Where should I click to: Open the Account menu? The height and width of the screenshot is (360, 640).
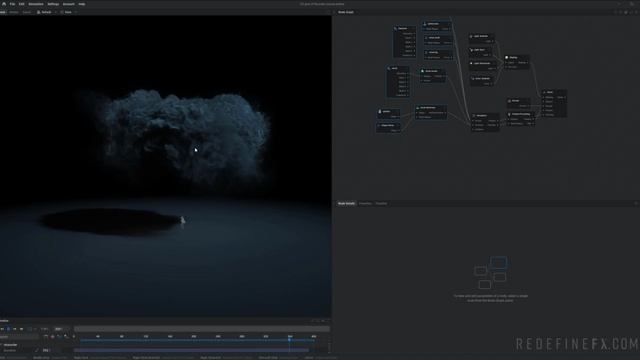click(x=69, y=4)
